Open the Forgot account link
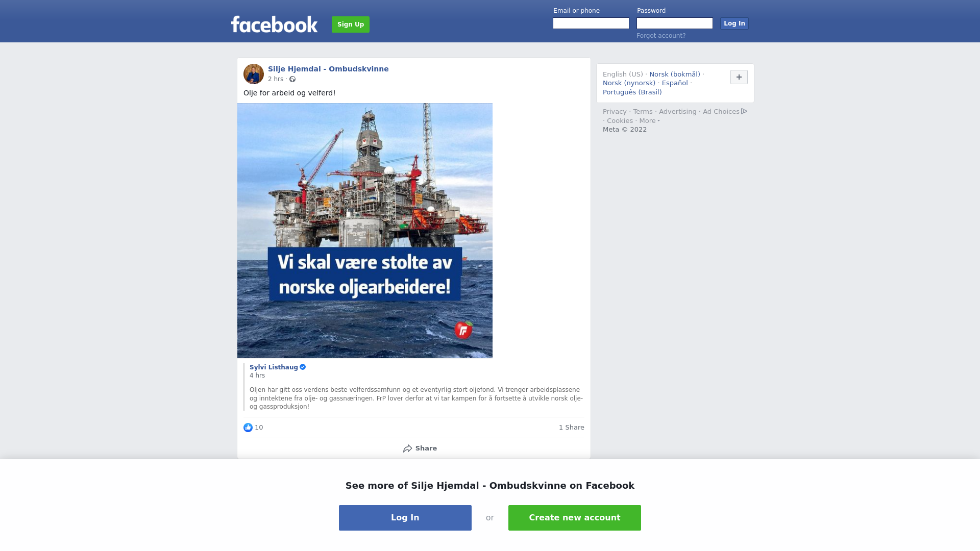The height and width of the screenshot is (551, 980). [x=661, y=36]
